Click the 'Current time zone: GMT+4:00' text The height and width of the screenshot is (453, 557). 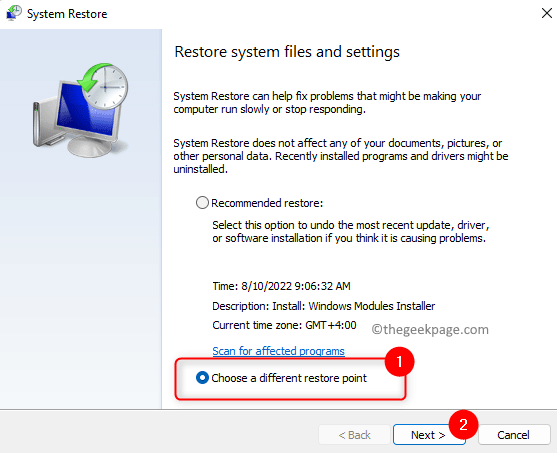tap(284, 325)
